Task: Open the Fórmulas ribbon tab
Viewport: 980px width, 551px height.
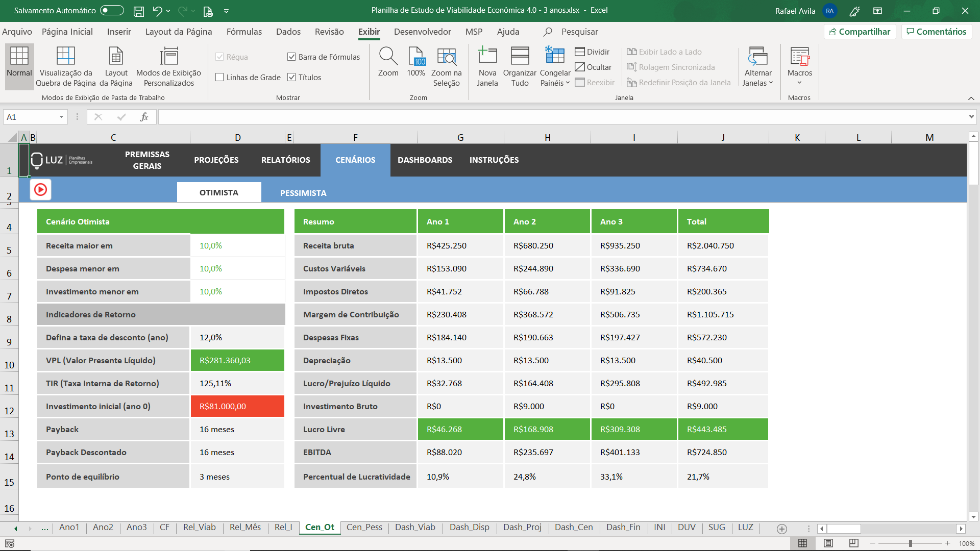Action: click(244, 32)
